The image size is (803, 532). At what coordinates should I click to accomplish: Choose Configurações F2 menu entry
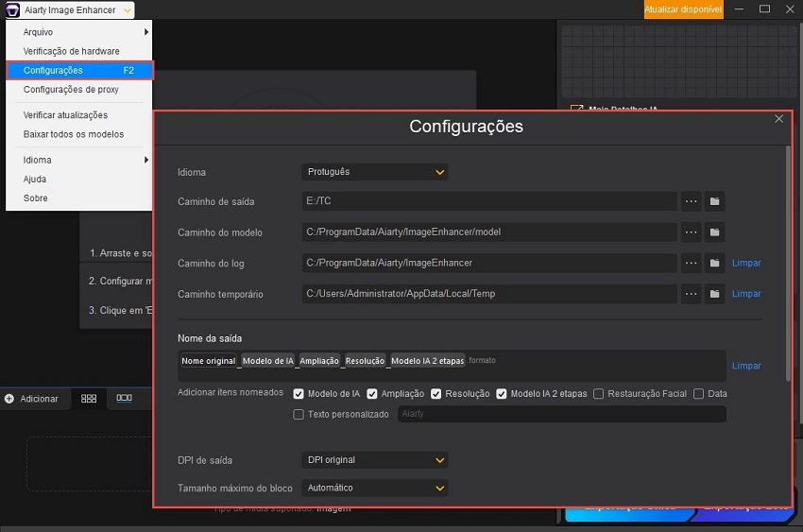click(79, 70)
